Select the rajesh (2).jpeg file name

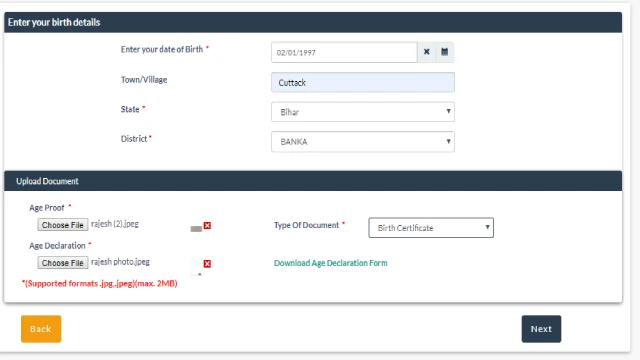coord(115,224)
